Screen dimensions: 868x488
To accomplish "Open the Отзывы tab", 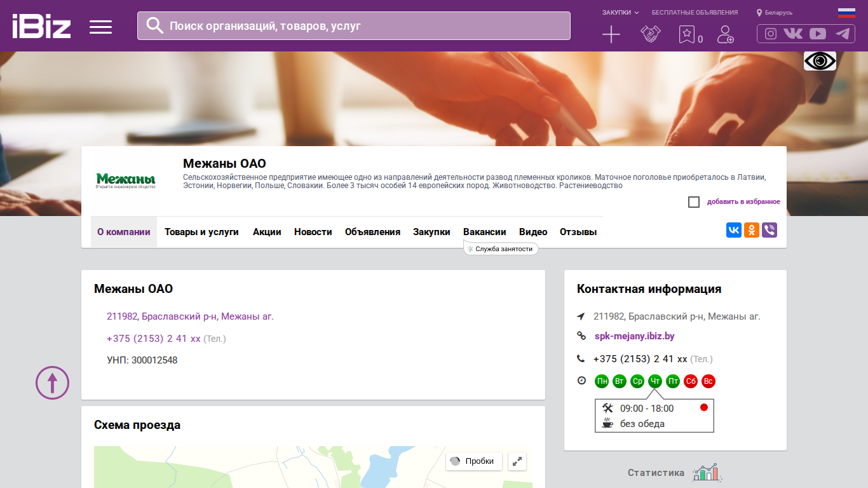I will coord(578,232).
